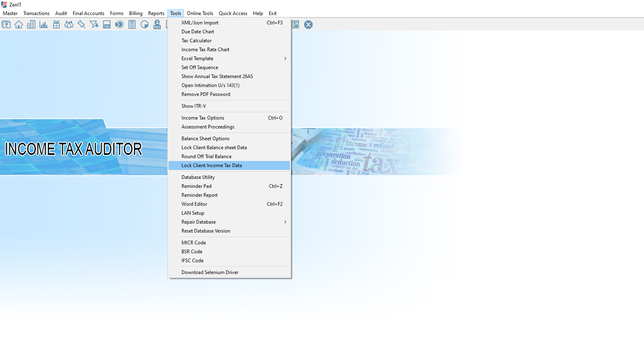The height and width of the screenshot is (346, 644).
Task: Click the rupee salary toolbar icon
Action: pyautogui.click(x=6, y=25)
